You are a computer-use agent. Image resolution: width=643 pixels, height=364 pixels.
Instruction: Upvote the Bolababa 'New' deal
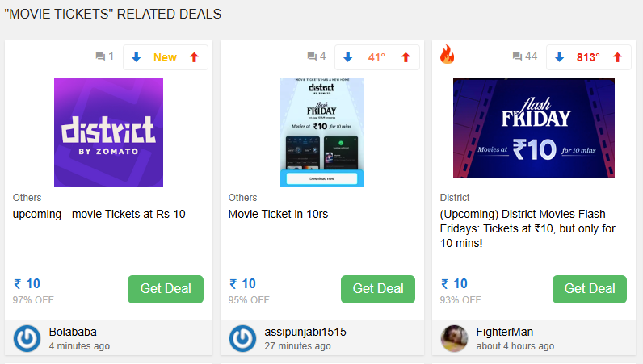coord(193,57)
